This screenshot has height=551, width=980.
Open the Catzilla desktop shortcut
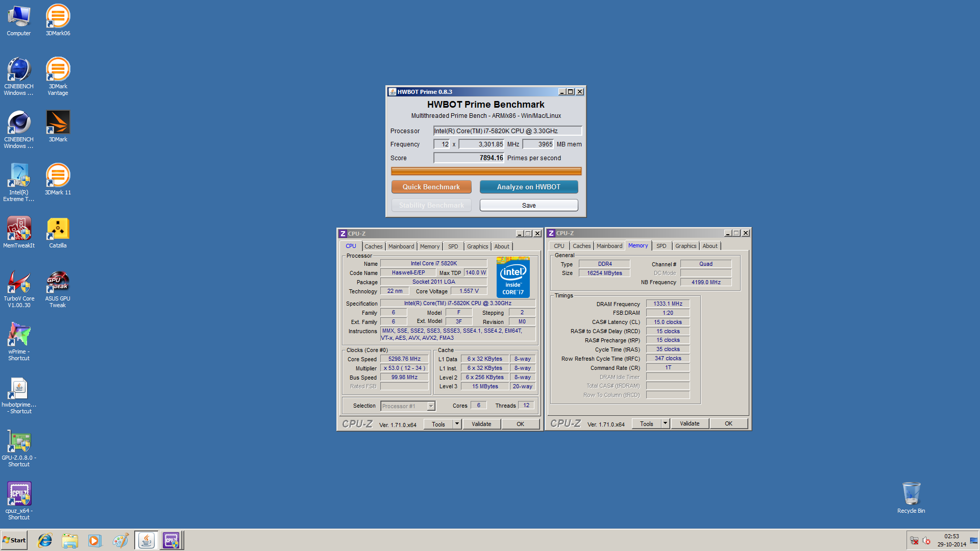[58, 233]
